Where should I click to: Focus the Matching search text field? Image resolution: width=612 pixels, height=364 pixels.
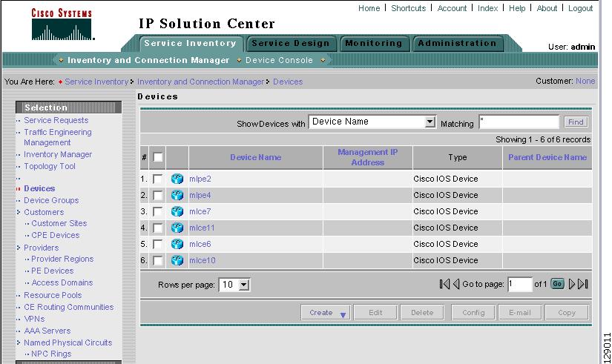click(x=519, y=122)
